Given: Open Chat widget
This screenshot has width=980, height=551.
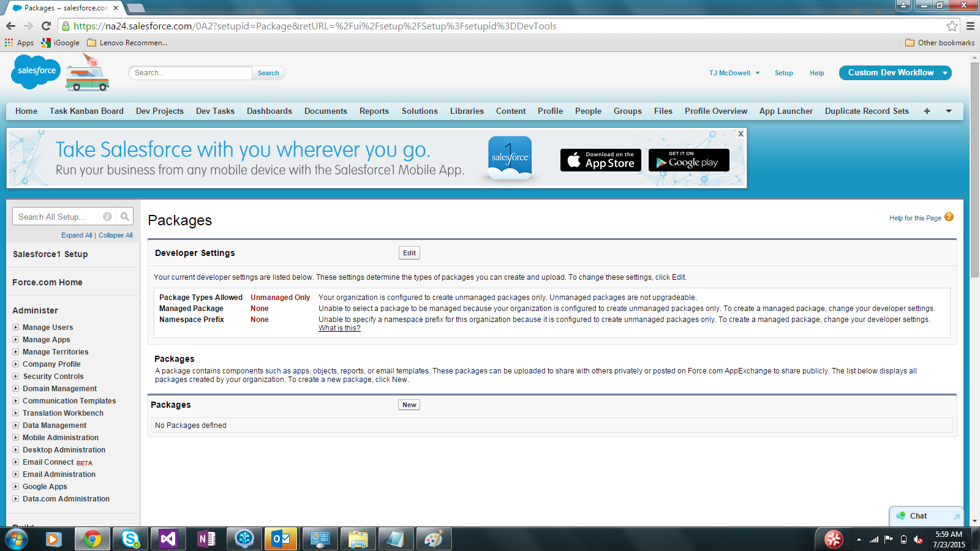Looking at the screenshot, I should [x=918, y=516].
